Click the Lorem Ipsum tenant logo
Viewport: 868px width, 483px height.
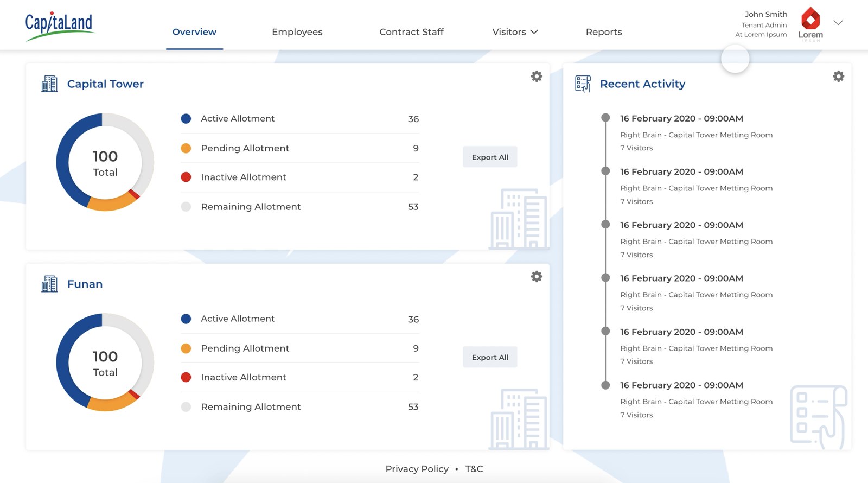pos(810,24)
